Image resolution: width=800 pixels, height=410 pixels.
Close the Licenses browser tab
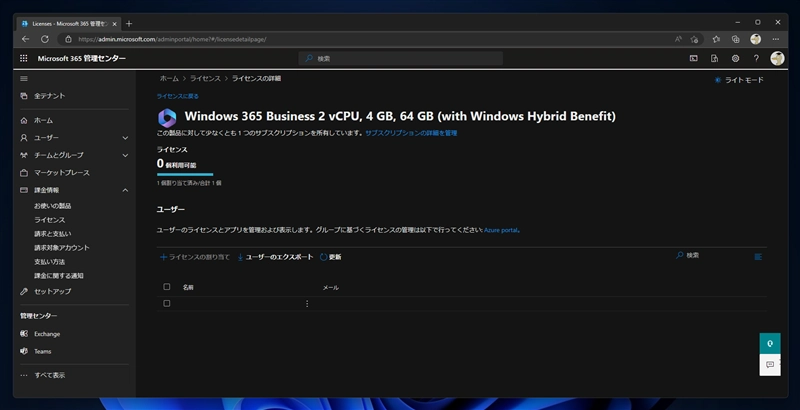(114, 24)
